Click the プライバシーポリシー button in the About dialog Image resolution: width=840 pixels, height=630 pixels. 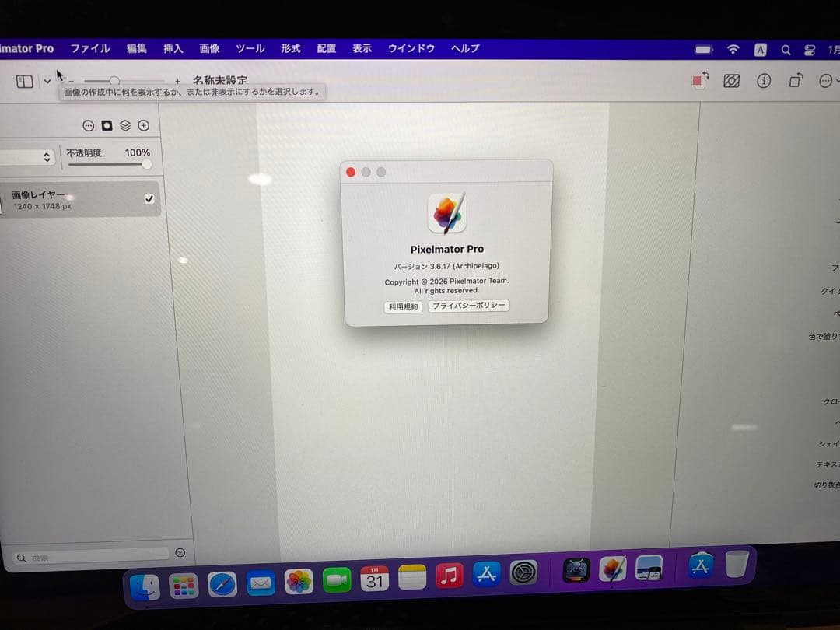coord(468,306)
